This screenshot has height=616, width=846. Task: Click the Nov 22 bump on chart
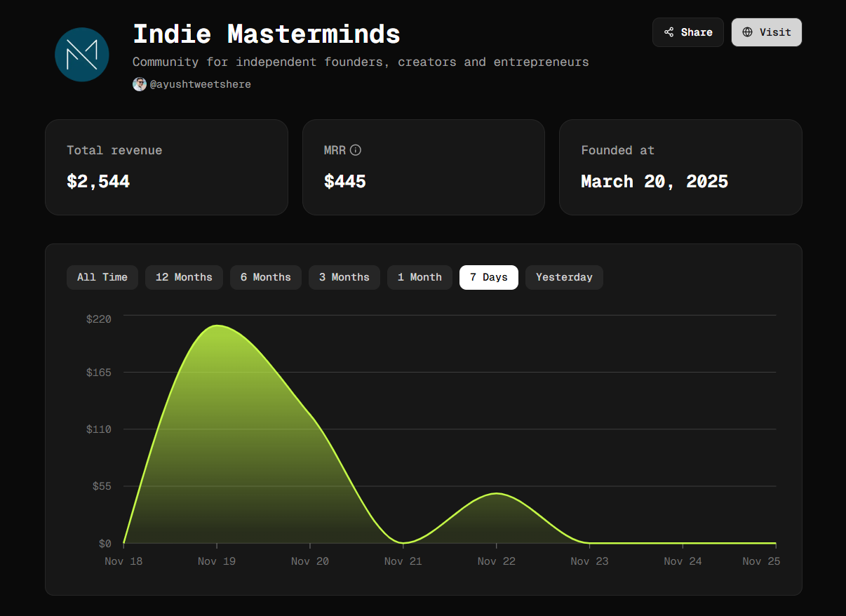497,493
